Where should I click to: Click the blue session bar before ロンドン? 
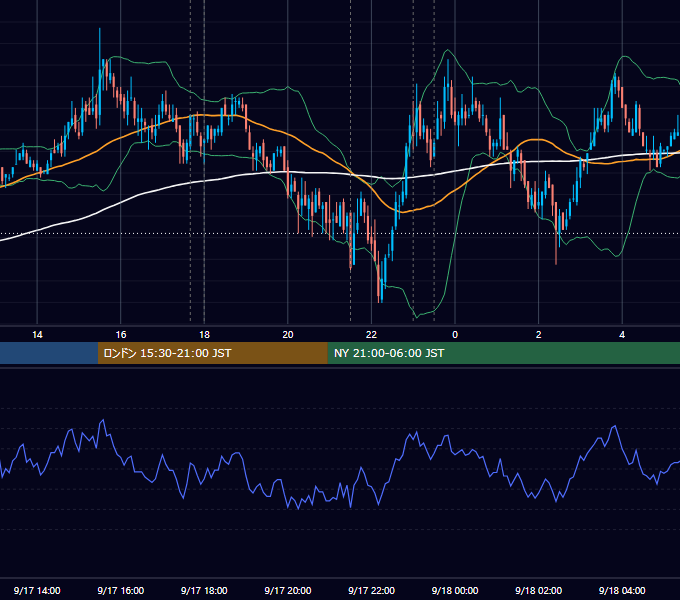pyautogui.click(x=49, y=353)
